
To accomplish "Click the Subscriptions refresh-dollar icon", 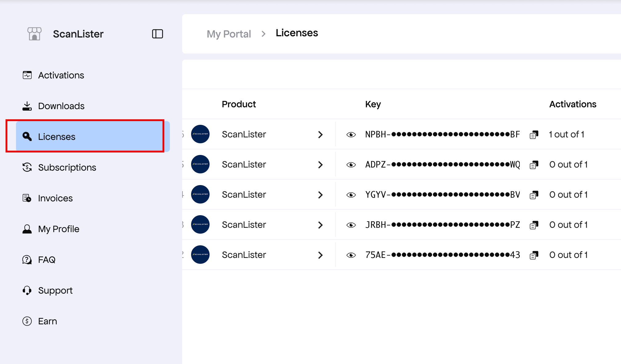I will [27, 167].
